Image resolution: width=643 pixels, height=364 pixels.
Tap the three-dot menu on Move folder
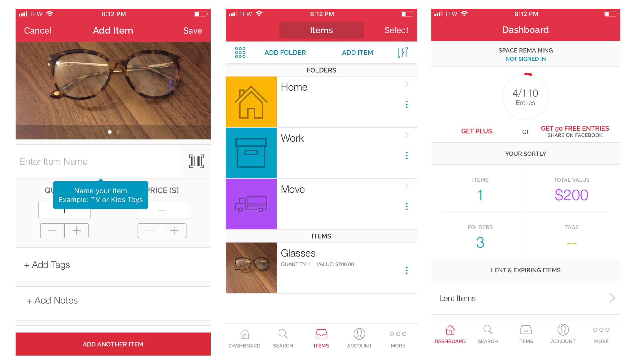(407, 206)
